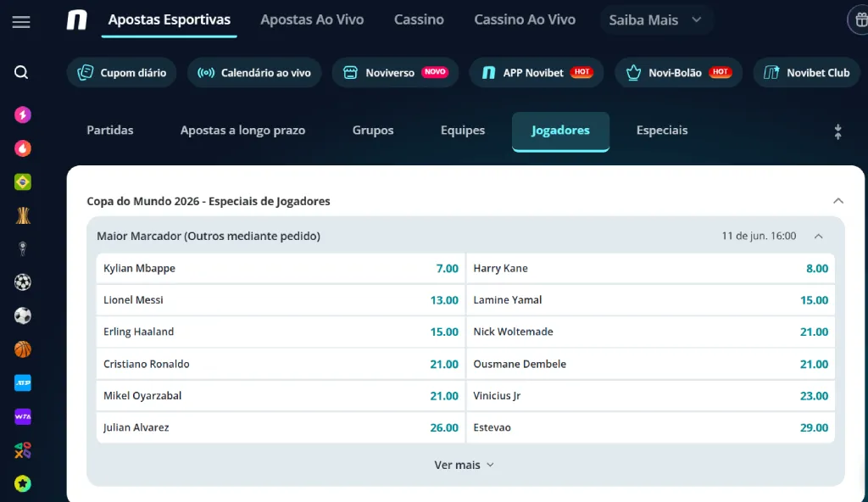Click the Novibet logo
The height and width of the screenshot is (502, 868).
[76, 20]
